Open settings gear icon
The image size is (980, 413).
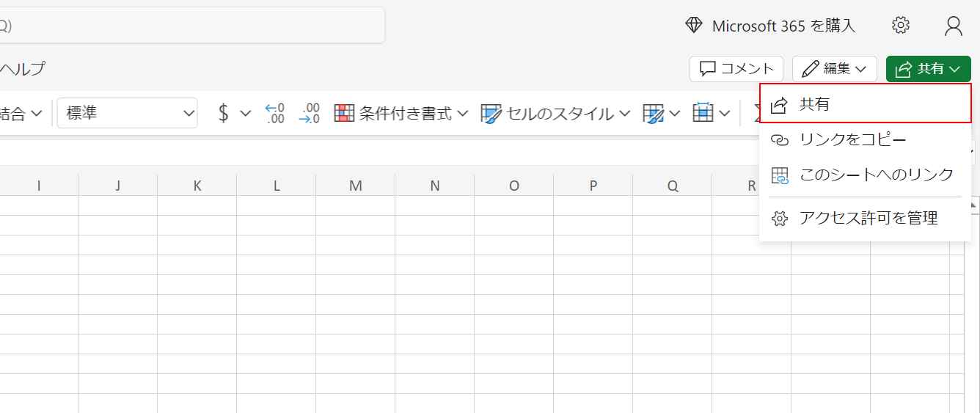point(900,26)
